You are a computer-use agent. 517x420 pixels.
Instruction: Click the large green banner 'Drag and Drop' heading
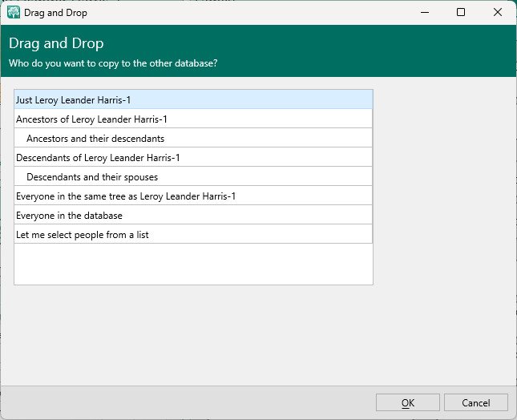point(56,43)
